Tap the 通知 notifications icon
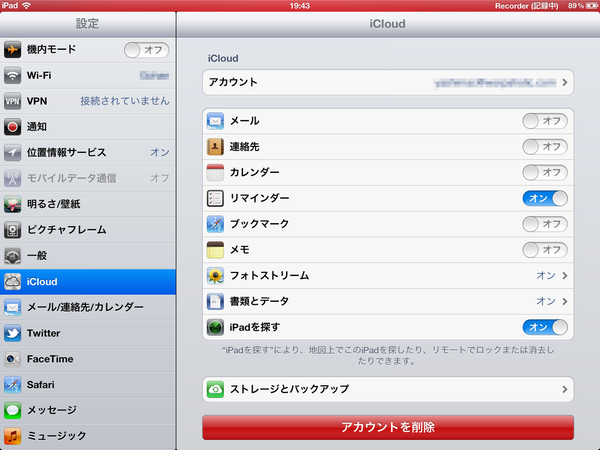The width and height of the screenshot is (600, 450). [12, 127]
